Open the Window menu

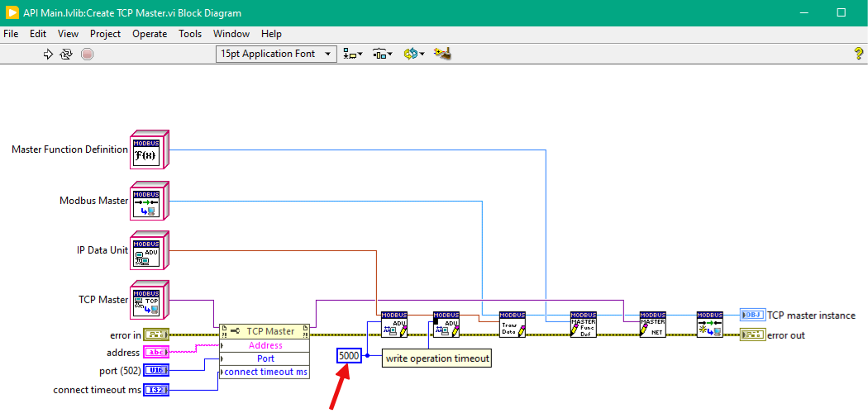(x=231, y=34)
